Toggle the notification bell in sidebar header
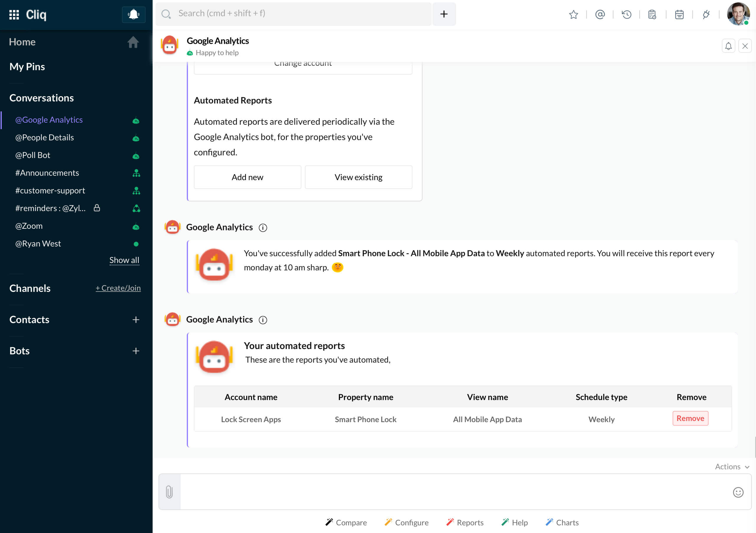This screenshot has width=756, height=533. pos(133,14)
